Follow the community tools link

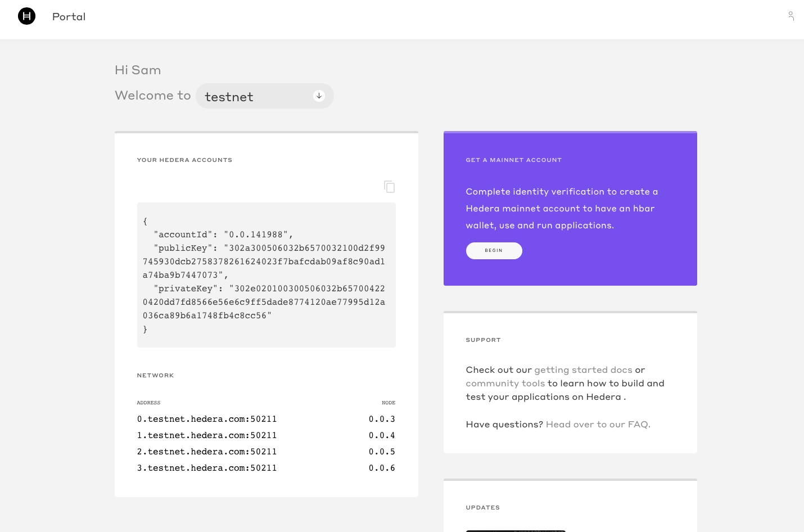[505, 384]
